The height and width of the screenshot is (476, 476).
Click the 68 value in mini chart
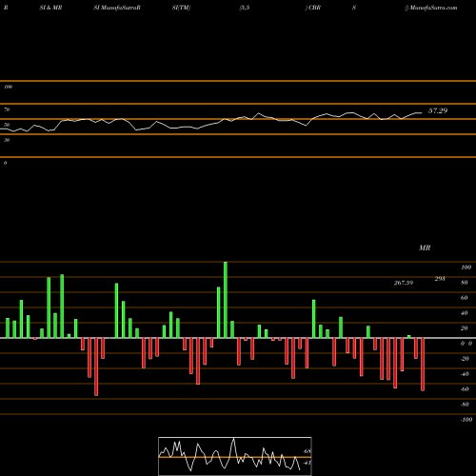pos(307,451)
